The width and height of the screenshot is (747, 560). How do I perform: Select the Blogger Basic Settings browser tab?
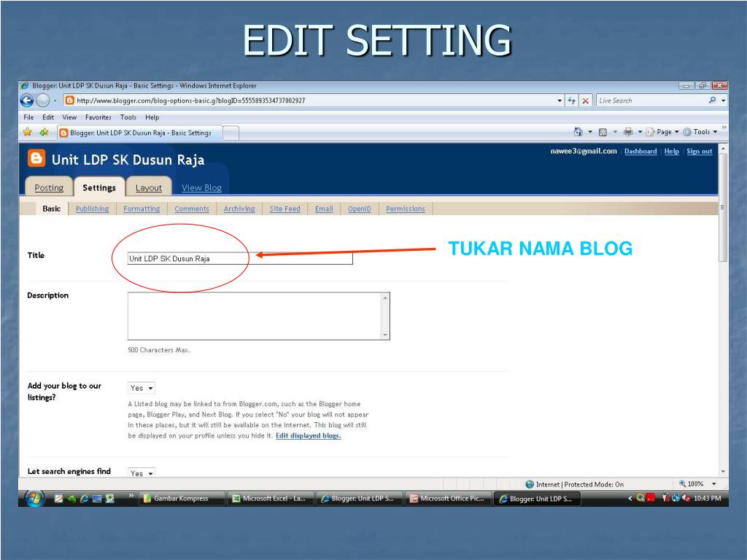pos(139,133)
